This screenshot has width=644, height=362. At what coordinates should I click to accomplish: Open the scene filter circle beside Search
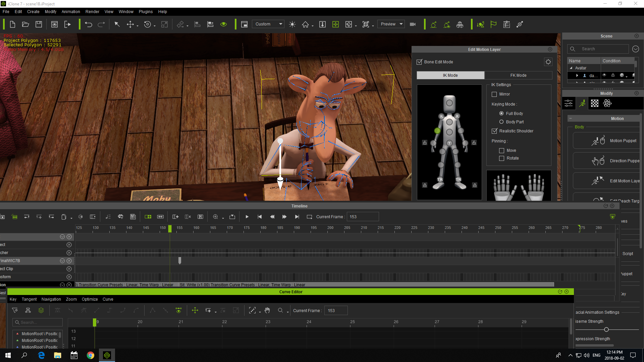pyautogui.click(x=636, y=49)
